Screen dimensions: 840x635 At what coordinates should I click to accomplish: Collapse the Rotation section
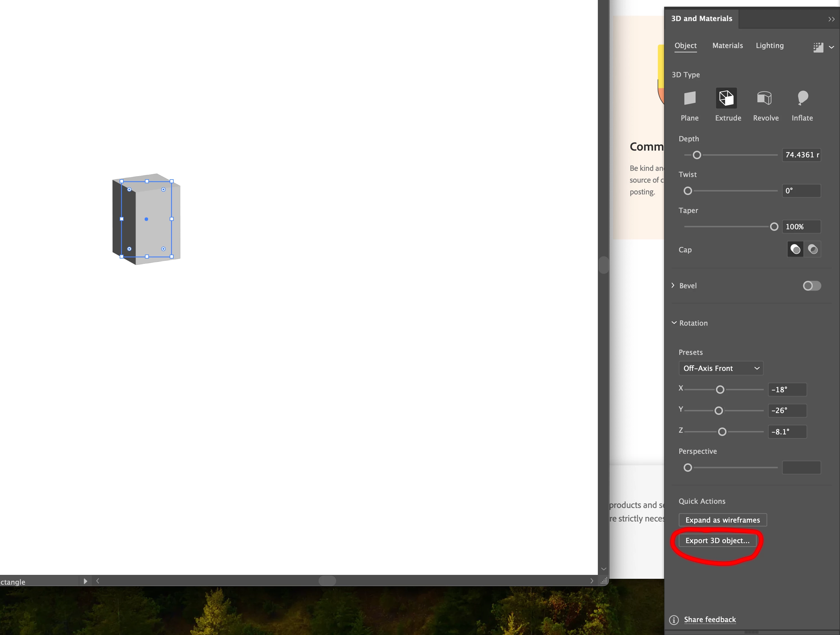click(674, 323)
